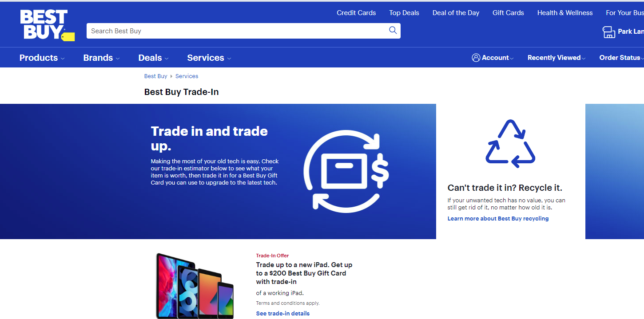Click the 'Trade in and trade up.' heading
This screenshot has width=644, height=319.
tap(209, 138)
